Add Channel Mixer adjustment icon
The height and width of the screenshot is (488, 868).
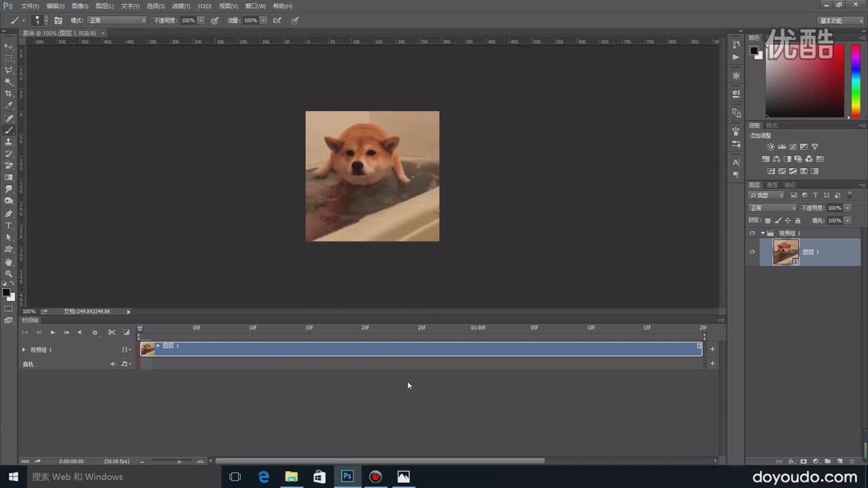coord(809,159)
